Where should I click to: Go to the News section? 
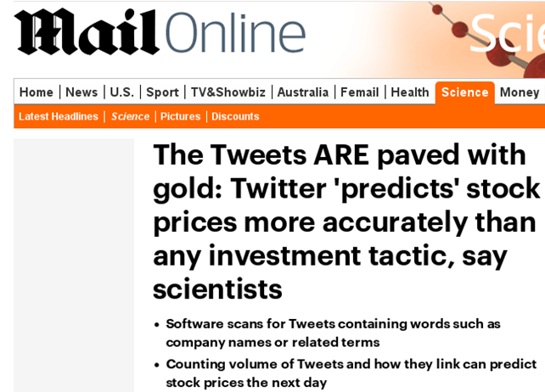pyautogui.click(x=81, y=92)
